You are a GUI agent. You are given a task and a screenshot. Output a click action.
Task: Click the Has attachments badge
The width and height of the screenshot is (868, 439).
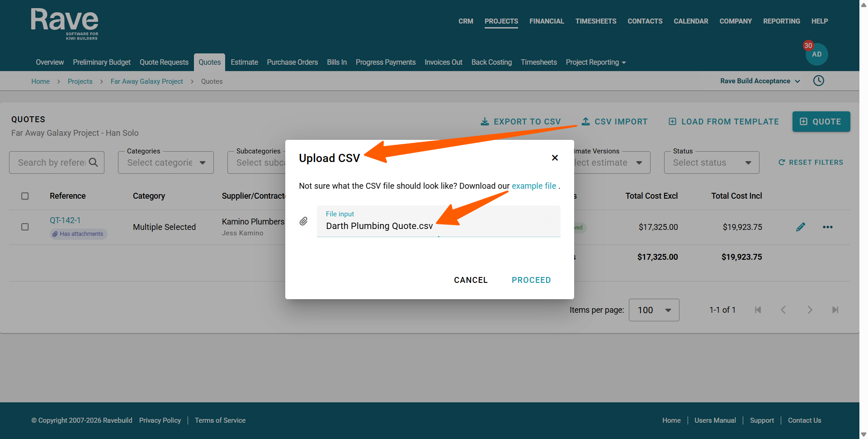coord(78,234)
